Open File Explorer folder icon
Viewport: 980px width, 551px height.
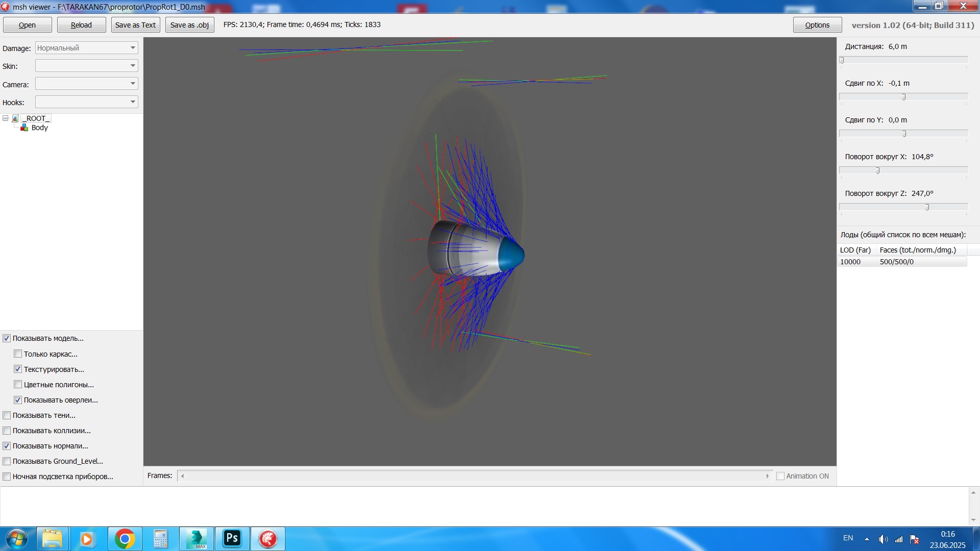[52, 539]
